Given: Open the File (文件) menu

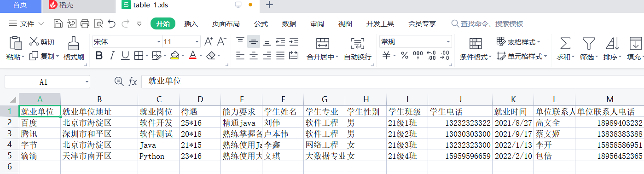Looking at the screenshot, I should coord(27,23).
